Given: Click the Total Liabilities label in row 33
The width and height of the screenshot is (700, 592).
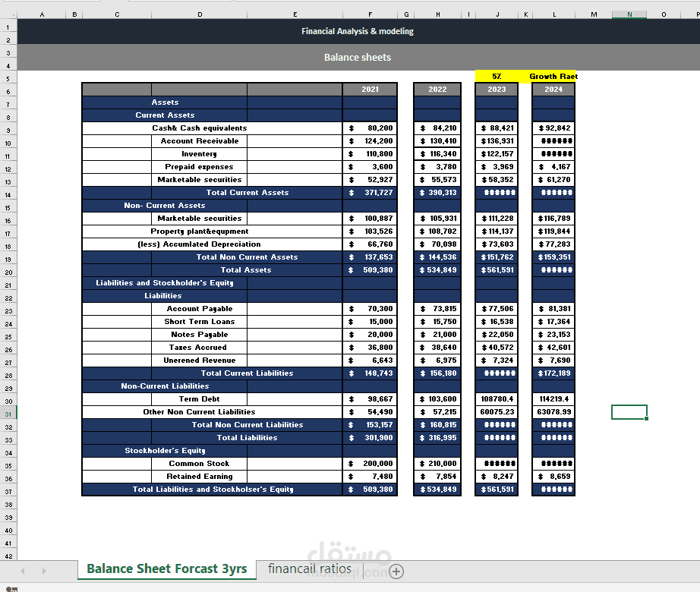Looking at the screenshot, I should (247, 438).
